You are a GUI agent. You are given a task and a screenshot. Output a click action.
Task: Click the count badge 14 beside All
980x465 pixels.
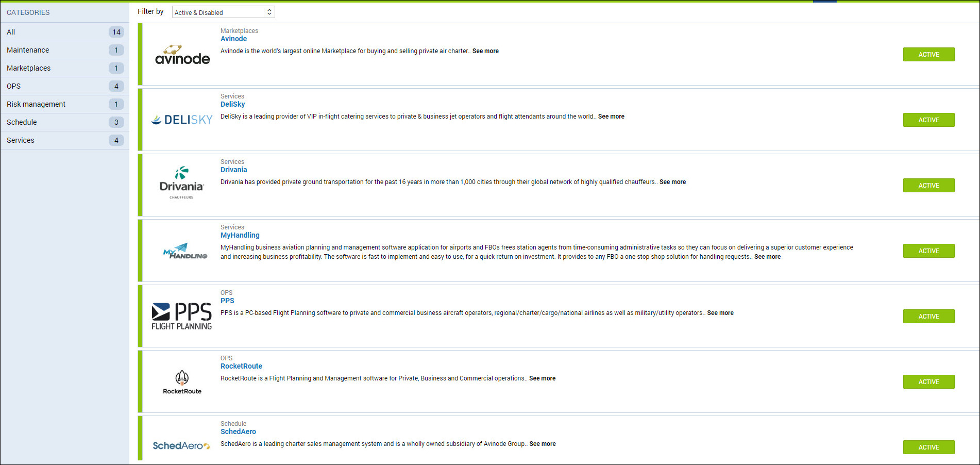click(116, 32)
